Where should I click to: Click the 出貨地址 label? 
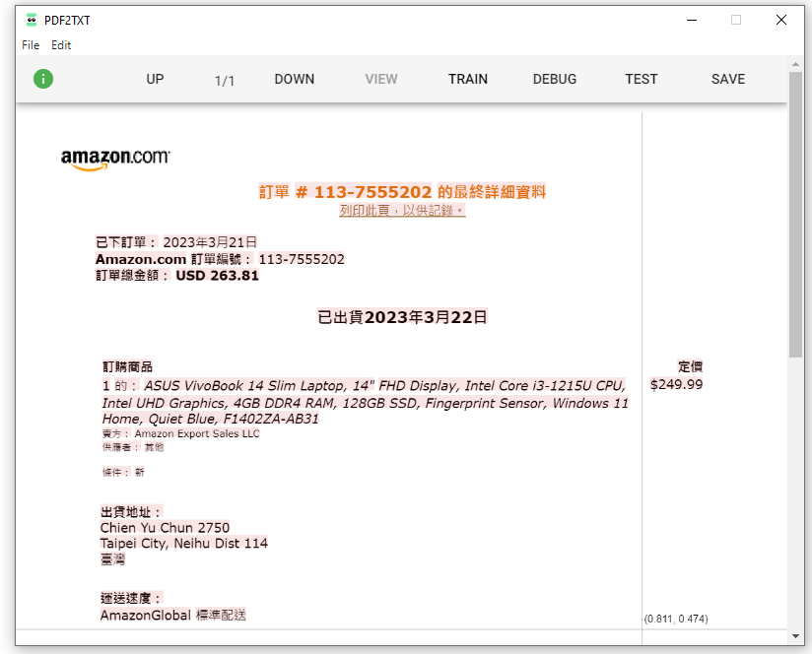(131, 512)
